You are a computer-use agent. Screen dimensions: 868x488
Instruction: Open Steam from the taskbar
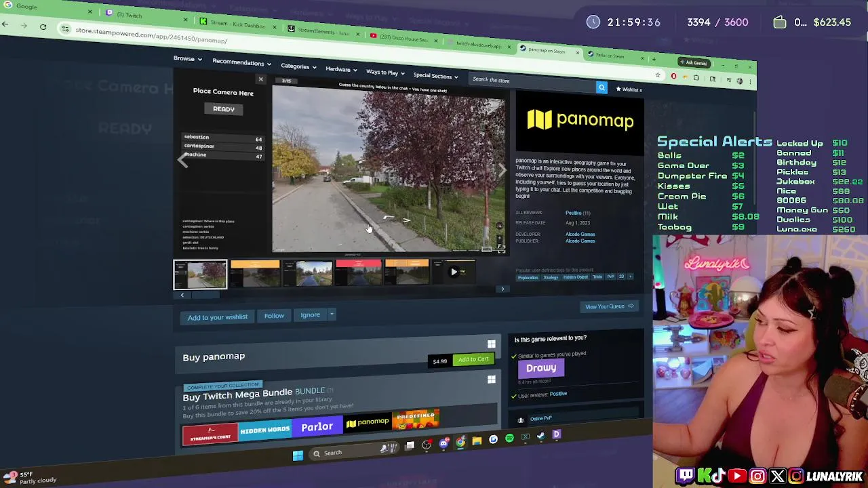540,436
